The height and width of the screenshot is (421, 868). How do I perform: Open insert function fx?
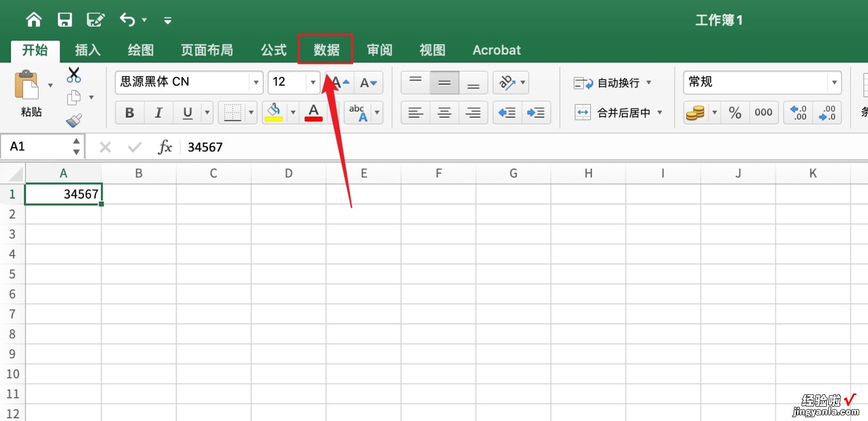click(x=165, y=147)
